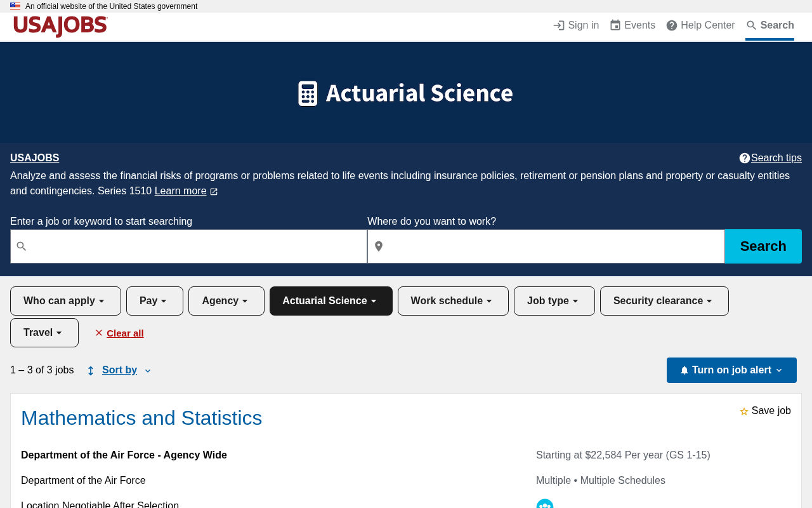Screen dimensions: 812x508
Task: Click the Events calendar icon
Action: point(615,25)
